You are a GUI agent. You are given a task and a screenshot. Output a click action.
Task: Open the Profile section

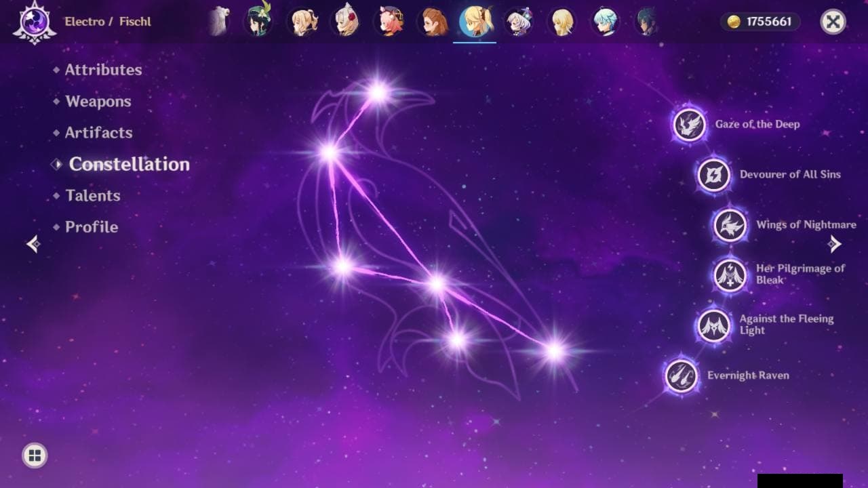coord(92,227)
